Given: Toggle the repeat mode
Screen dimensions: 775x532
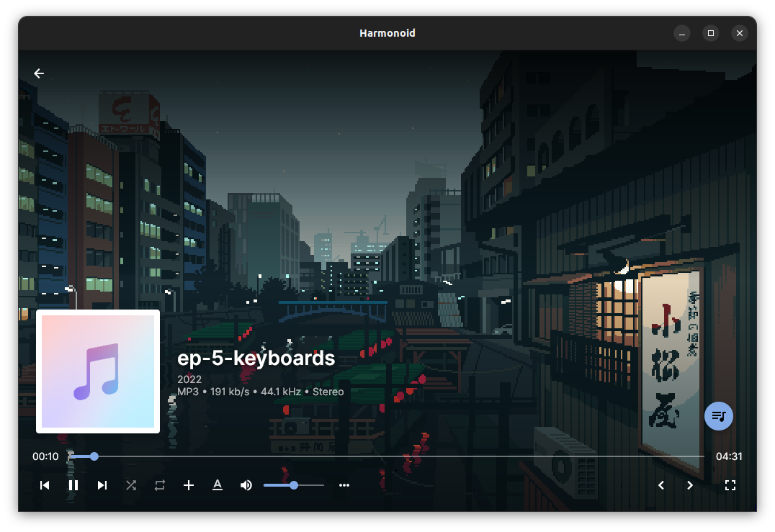Looking at the screenshot, I should tap(159, 484).
